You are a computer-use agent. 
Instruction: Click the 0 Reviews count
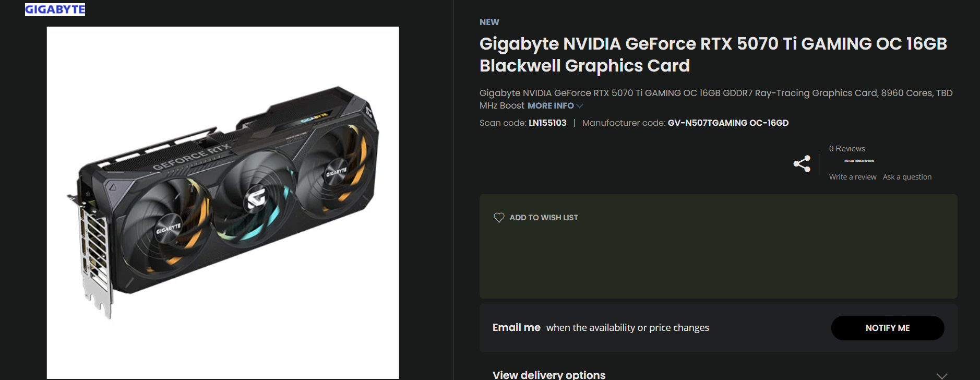tap(847, 149)
